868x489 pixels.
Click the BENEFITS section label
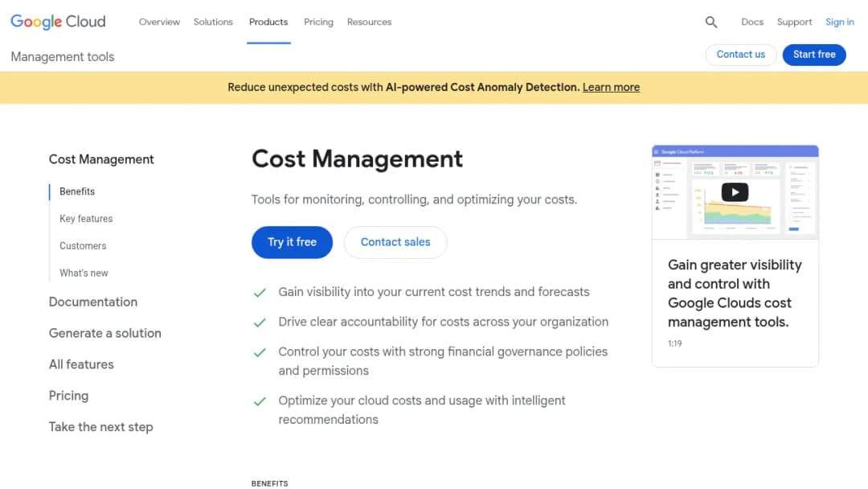click(269, 483)
